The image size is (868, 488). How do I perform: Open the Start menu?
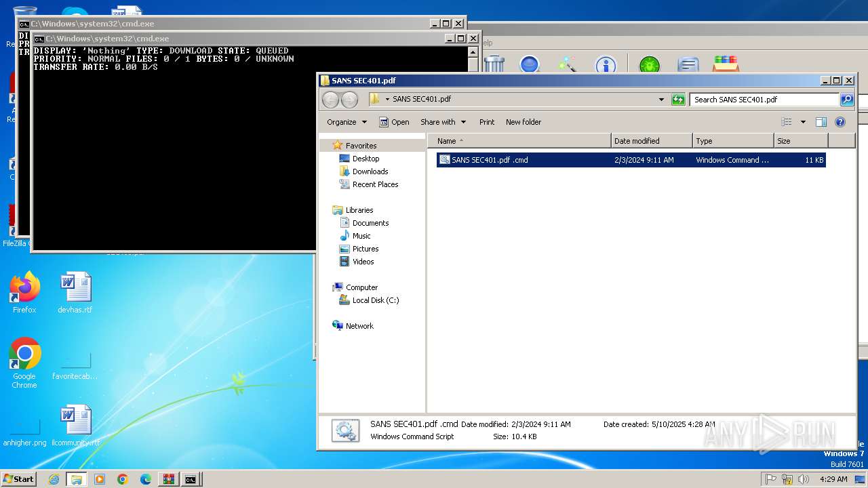[18, 479]
